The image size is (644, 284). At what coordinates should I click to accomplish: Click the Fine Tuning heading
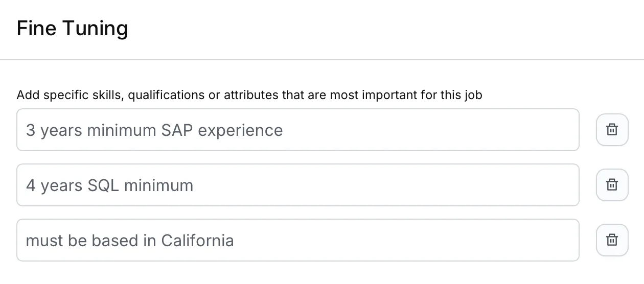[x=72, y=28]
